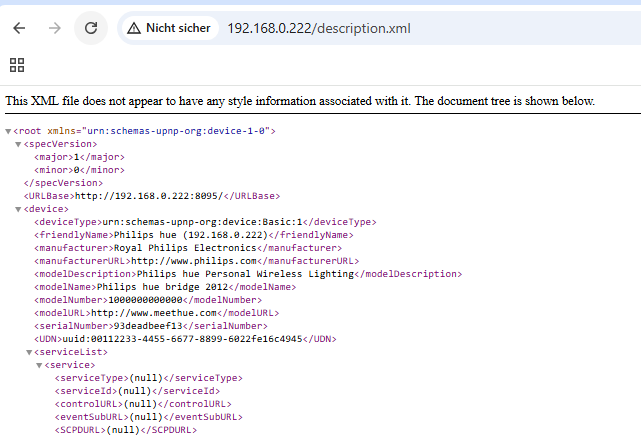Click the closing specVersion tag
641x436 pixels.
coord(63,183)
